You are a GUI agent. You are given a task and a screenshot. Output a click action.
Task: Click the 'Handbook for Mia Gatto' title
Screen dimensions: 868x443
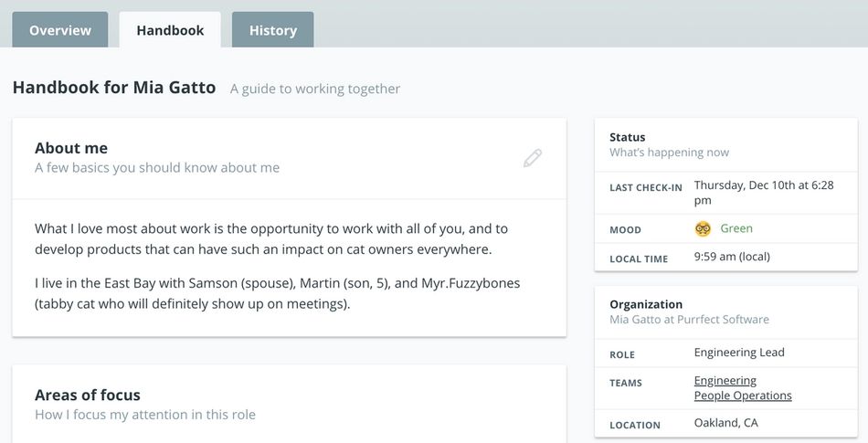(114, 88)
